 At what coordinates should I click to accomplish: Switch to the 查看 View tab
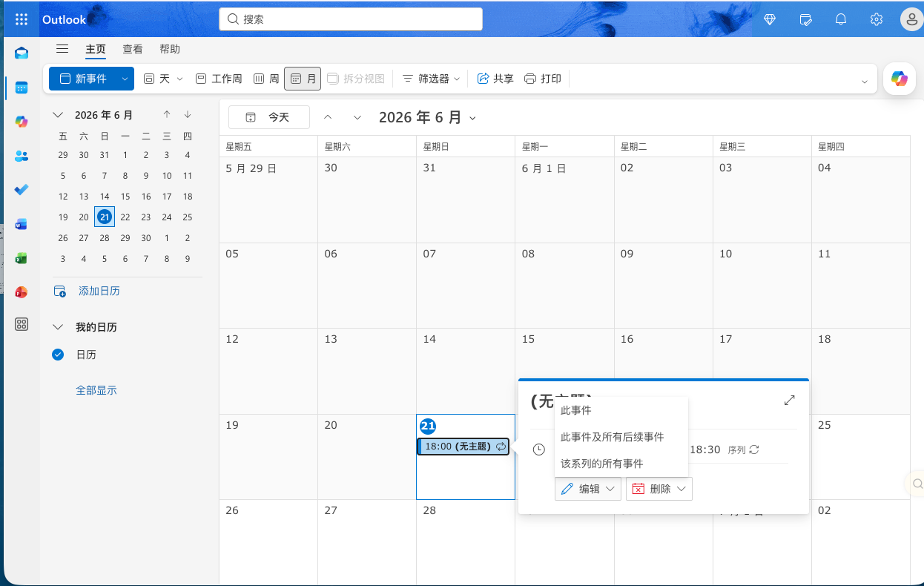pos(133,49)
